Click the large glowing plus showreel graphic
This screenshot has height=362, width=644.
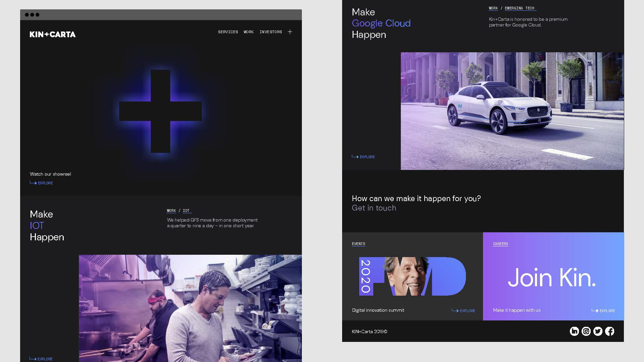point(160,111)
